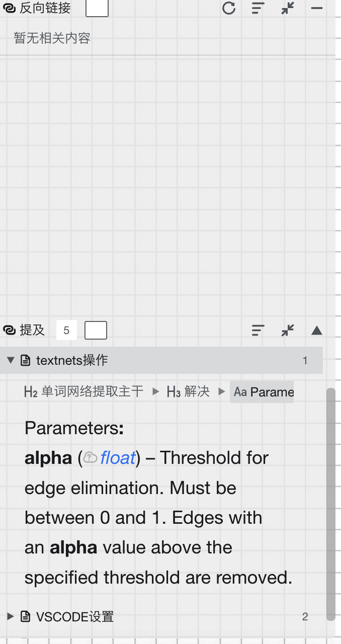Open sort options in 提及 header
The image size is (341, 644).
coord(258,330)
